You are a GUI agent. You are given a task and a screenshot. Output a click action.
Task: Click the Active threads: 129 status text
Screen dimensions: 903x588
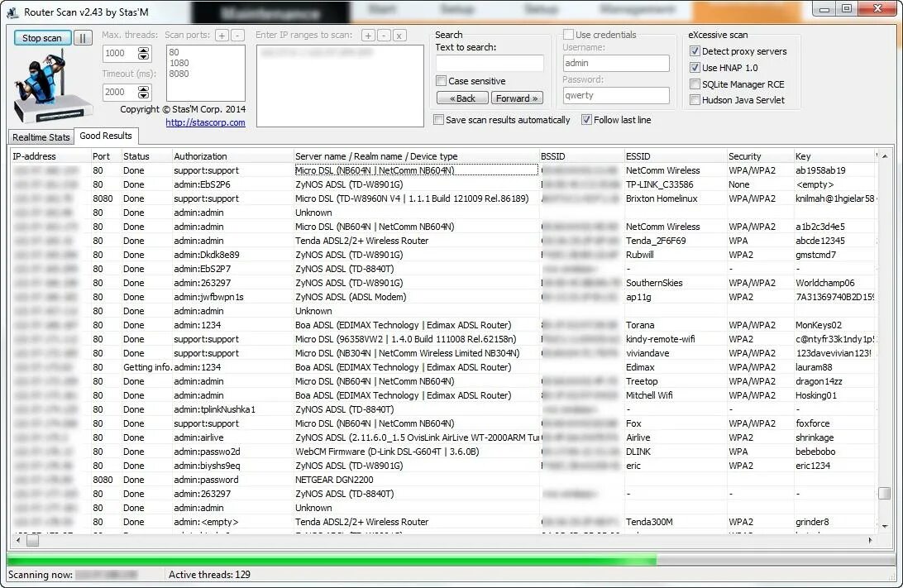(x=210, y=575)
